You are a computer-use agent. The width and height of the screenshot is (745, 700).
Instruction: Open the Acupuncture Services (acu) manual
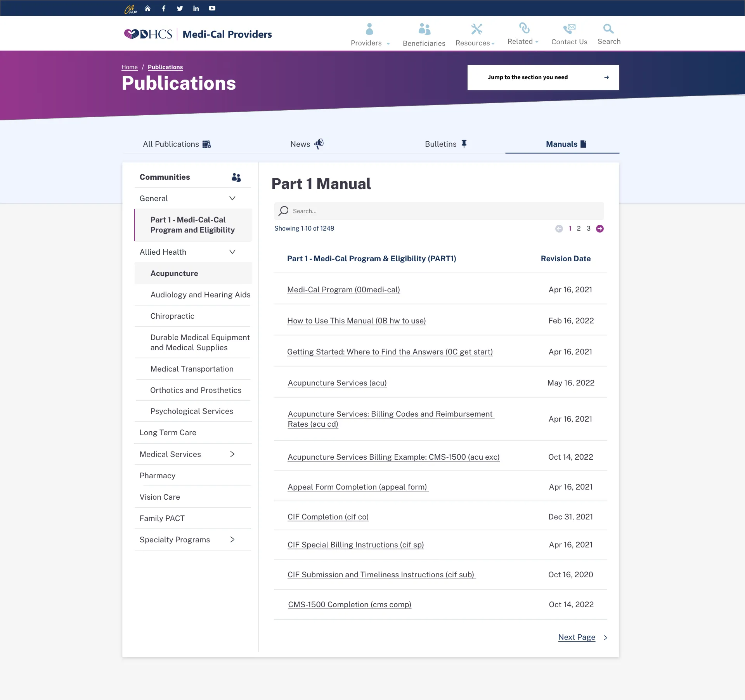[x=337, y=383]
